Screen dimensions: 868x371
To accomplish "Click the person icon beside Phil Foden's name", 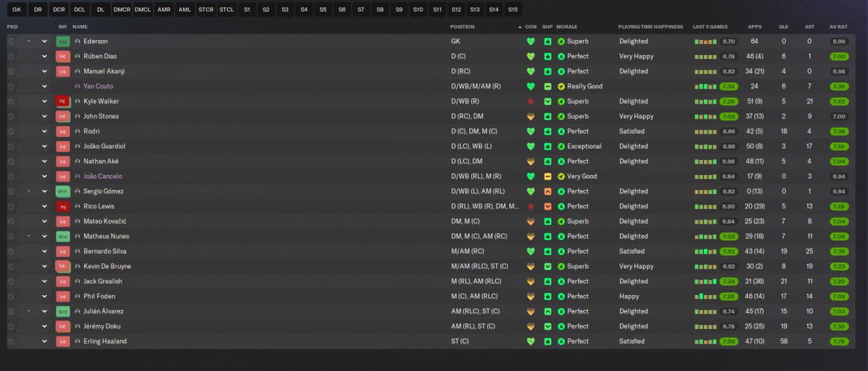I will click(77, 296).
